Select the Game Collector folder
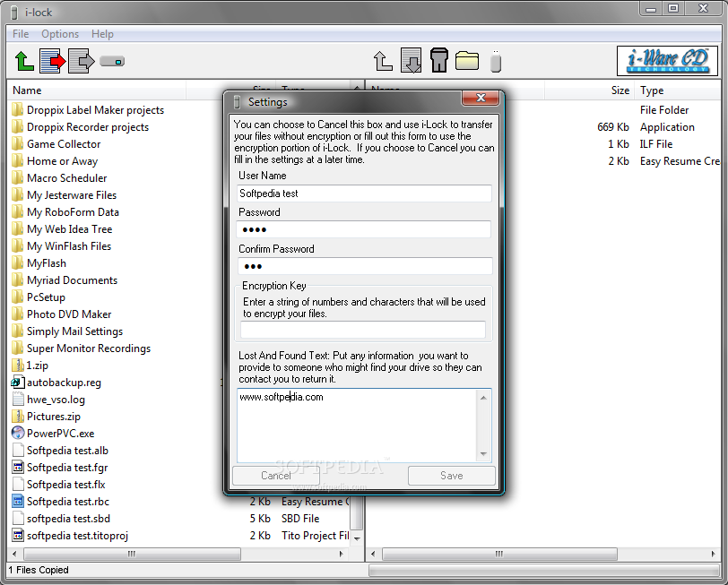The image size is (728, 585). [x=64, y=144]
